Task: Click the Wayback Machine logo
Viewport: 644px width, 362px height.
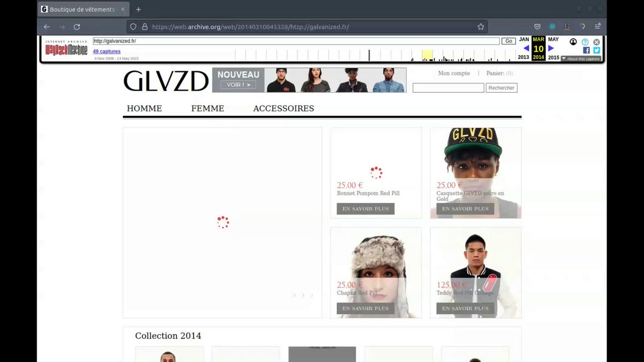Action: pos(66,48)
